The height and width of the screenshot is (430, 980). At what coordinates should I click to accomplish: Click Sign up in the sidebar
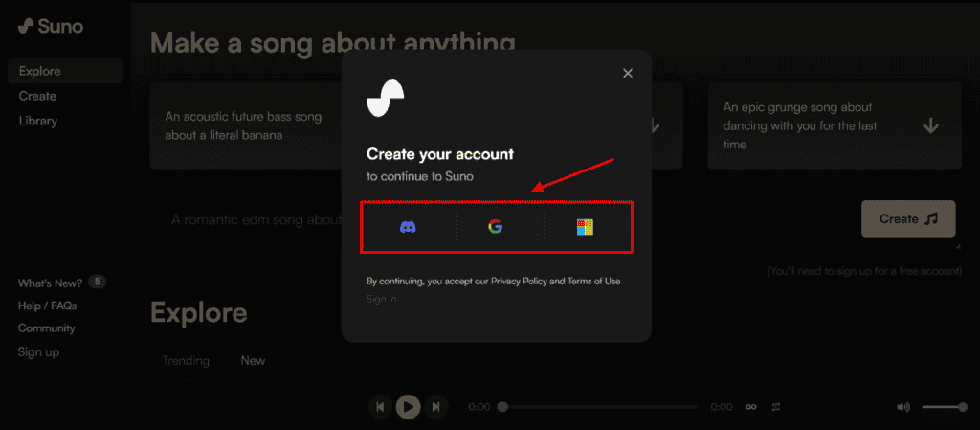(38, 351)
